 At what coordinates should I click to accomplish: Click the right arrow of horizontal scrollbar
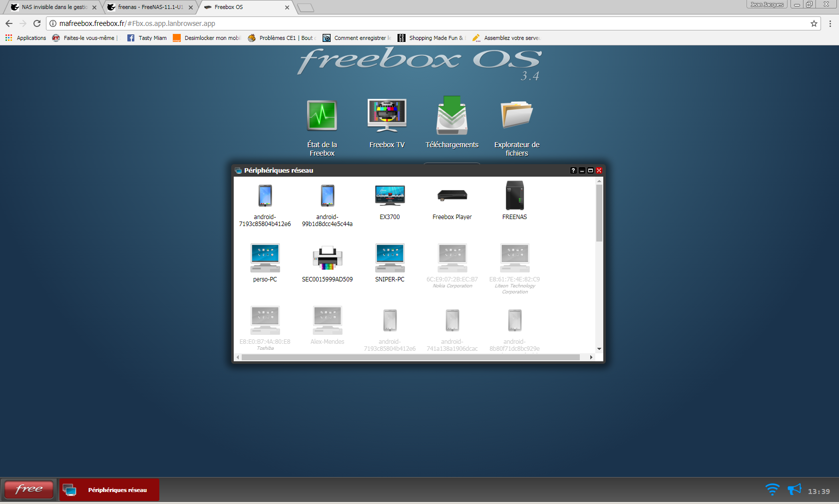pos(591,357)
